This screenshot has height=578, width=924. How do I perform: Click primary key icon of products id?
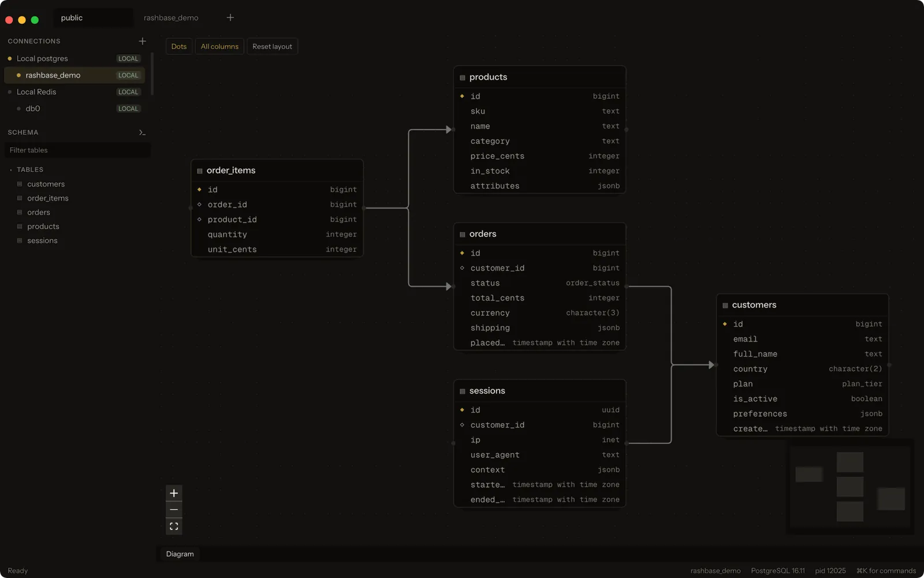click(462, 96)
